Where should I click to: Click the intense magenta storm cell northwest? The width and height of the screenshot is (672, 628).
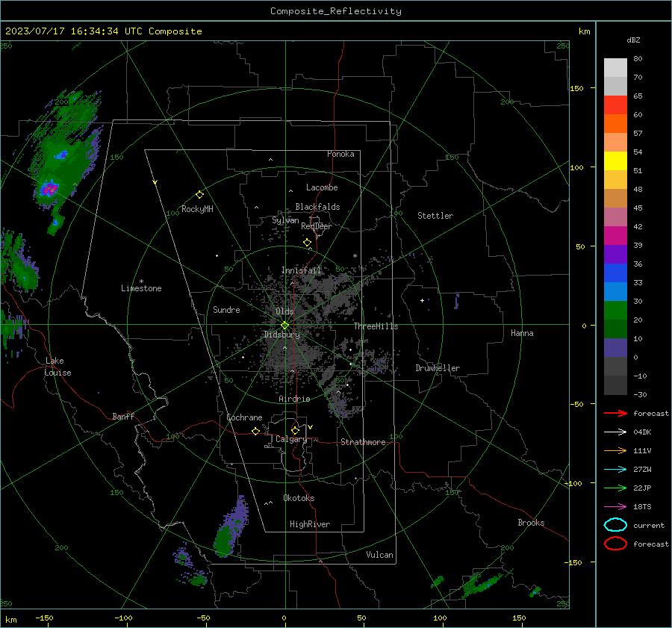(49, 189)
